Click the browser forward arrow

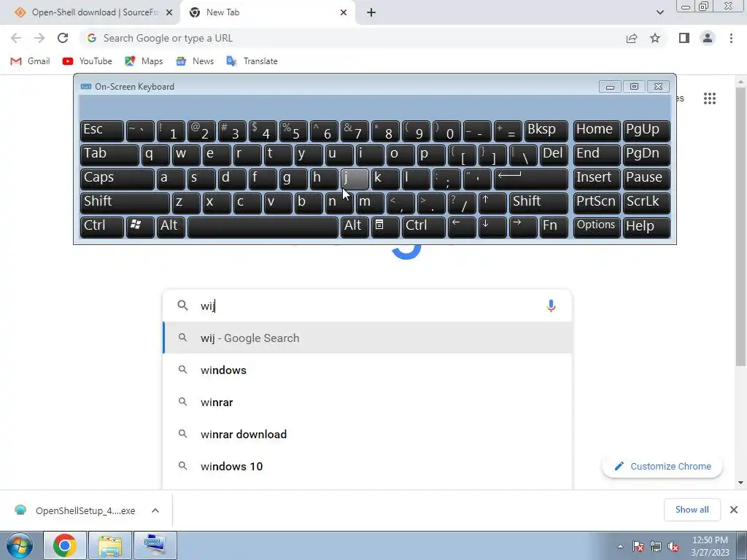[x=39, y=38]
